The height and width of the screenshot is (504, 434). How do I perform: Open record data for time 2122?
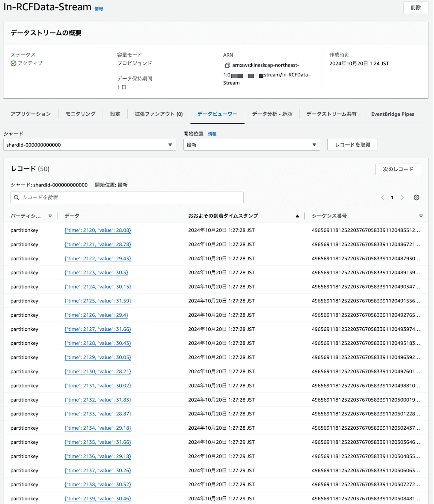(x=98, y=259)
